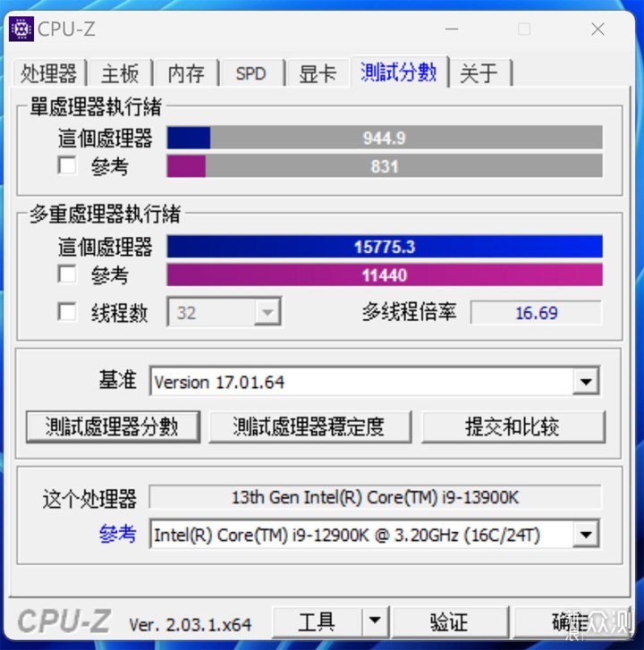
Task: Click the CPU-Z app icon in title bar
Action: (x=21, y=29)
